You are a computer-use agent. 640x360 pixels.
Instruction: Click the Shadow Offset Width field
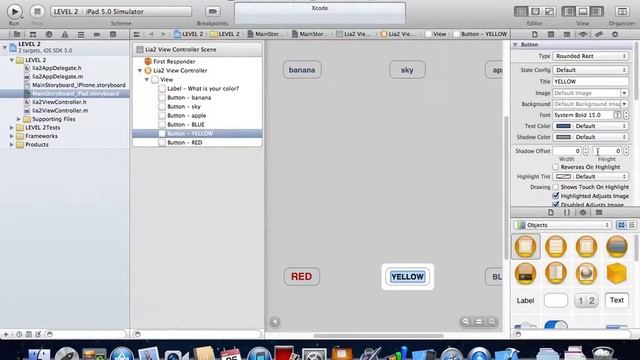[x=567, y=151]
